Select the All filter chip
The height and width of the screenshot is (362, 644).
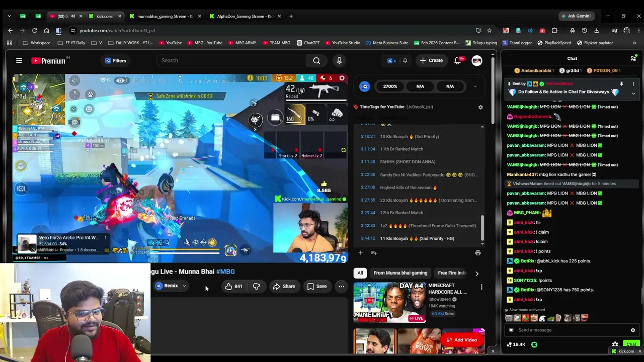[360, 273]
